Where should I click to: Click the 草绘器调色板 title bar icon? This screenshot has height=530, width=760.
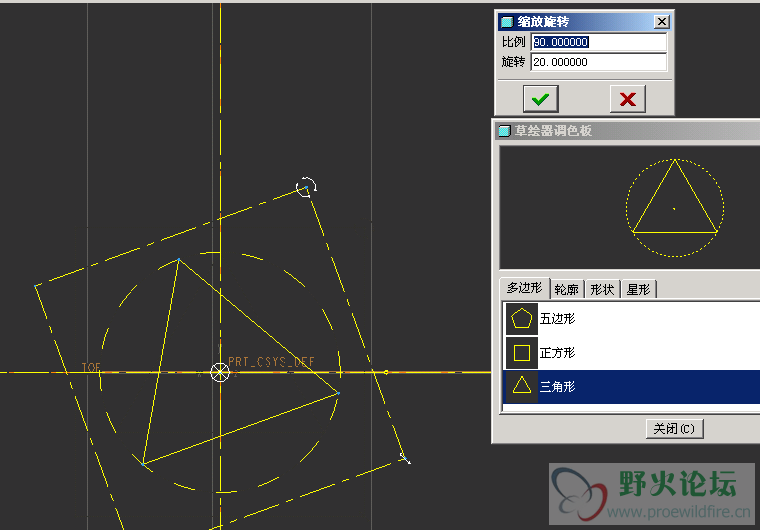pos(505,130)
